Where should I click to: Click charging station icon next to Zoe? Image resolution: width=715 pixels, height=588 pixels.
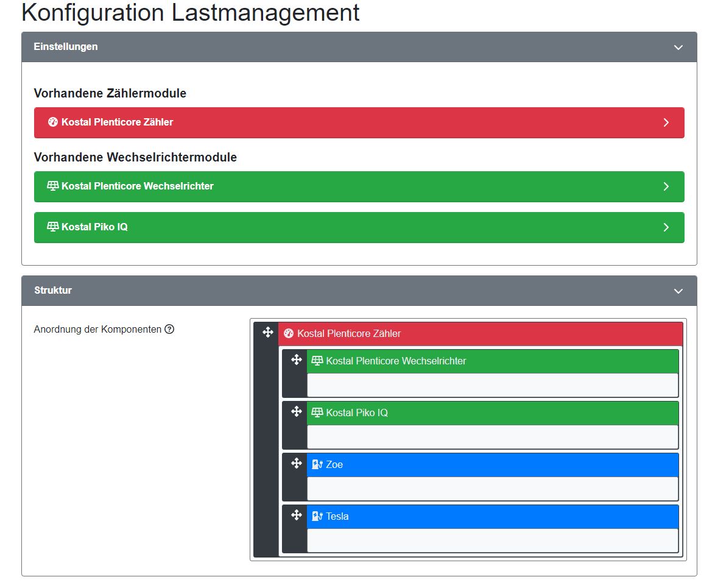coord(317,464)
